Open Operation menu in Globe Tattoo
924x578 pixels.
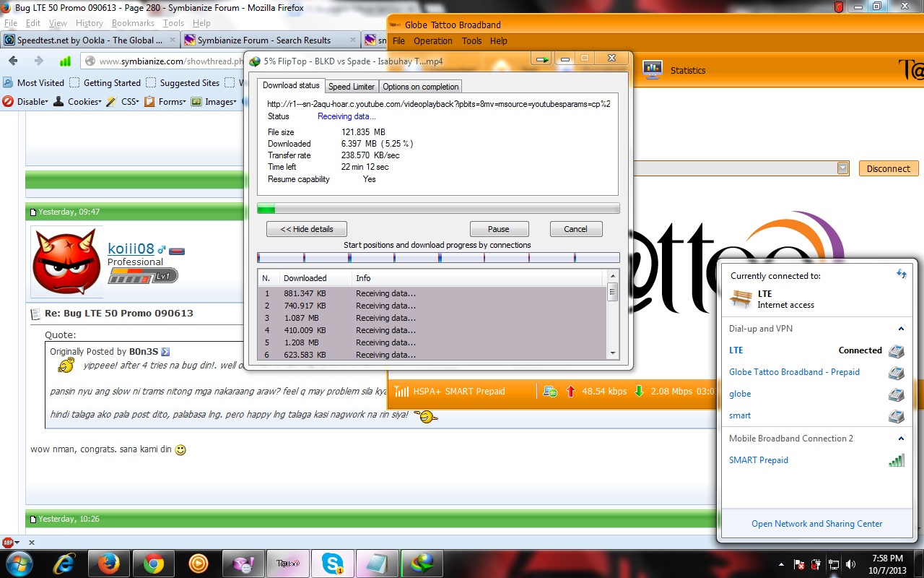[x=433, y=41]
